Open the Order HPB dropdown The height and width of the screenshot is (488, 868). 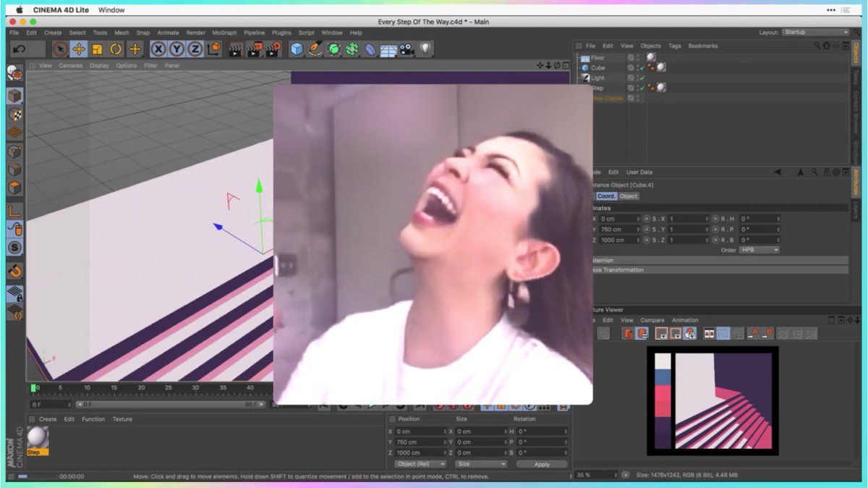[x=759, y=250]
